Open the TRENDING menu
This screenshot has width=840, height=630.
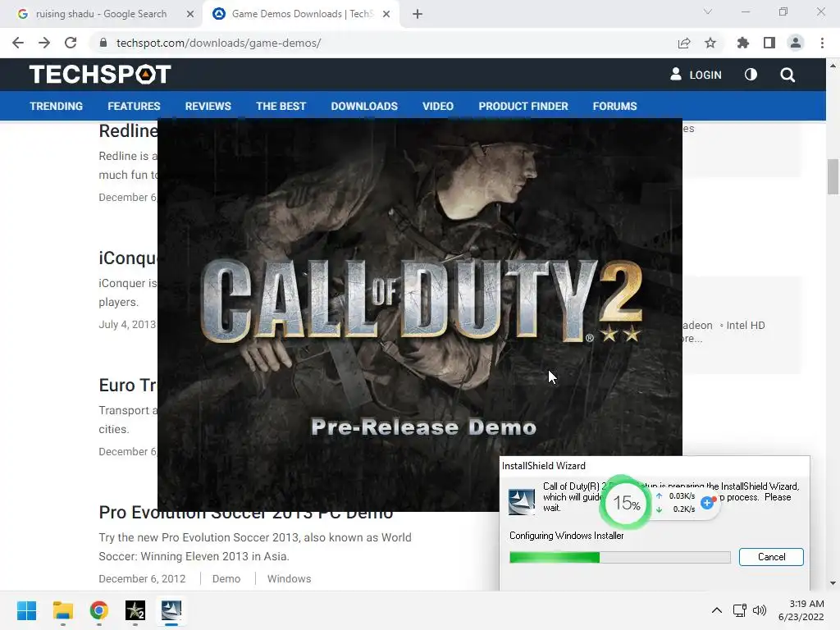(x=57, y=106)
